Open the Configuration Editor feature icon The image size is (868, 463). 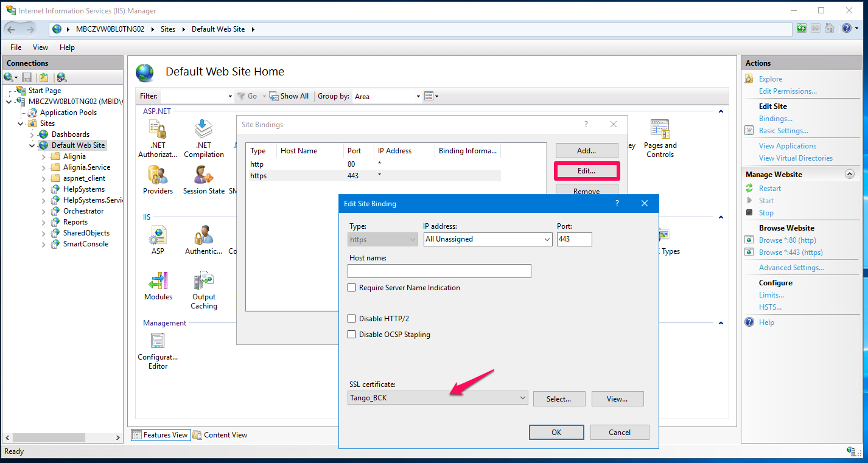pyautogui.click(x=158, y=343)
